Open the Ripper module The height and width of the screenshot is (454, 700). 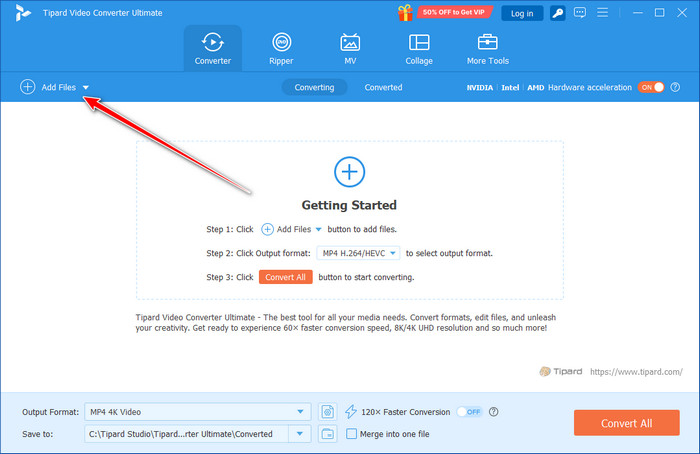tap(282, 49)
